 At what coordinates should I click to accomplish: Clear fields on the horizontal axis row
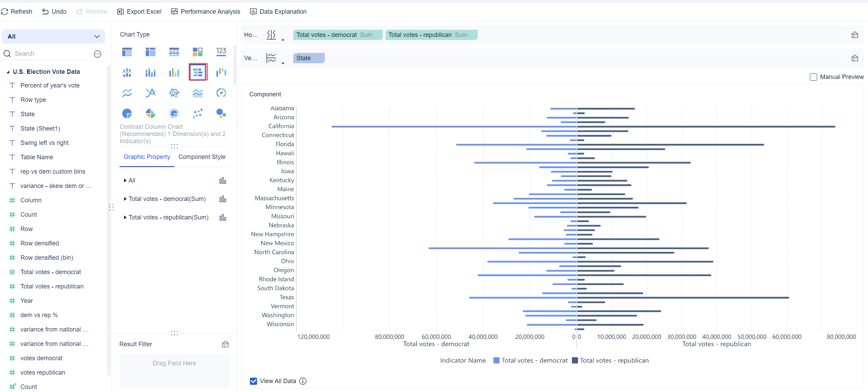point(855,35)
